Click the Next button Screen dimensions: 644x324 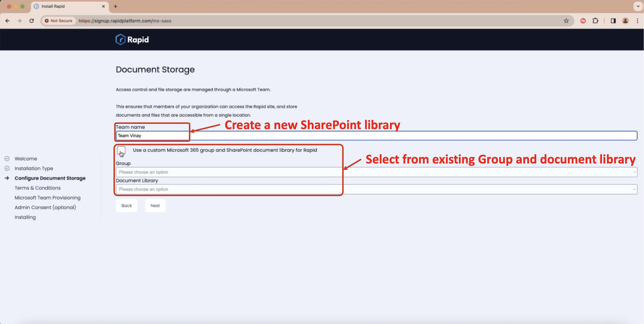point(155,205)
